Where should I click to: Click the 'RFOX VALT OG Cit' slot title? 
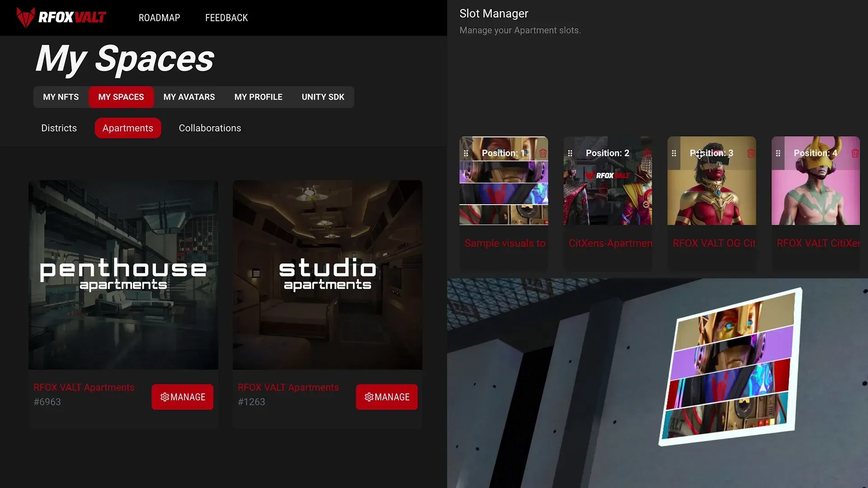pos(714,243)
